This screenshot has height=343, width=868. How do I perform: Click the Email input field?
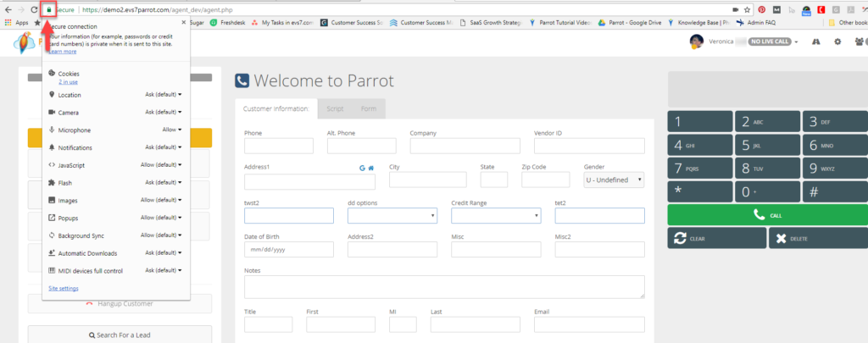(x=590, y=324)
